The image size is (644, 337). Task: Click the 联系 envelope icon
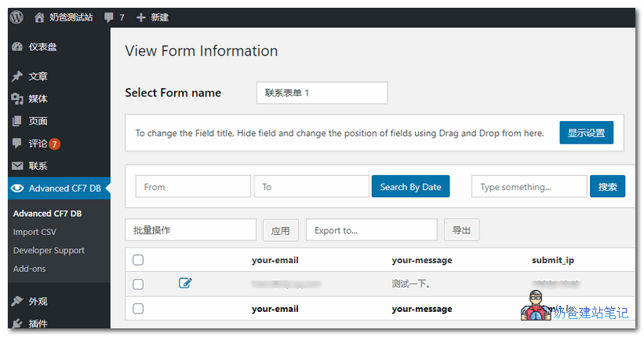coord(17,166)
